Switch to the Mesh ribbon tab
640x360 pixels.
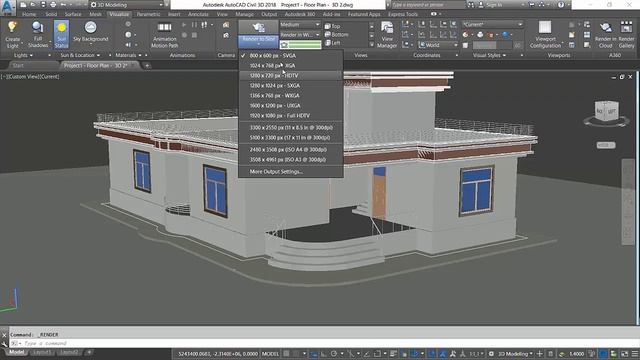click(96, 14)
